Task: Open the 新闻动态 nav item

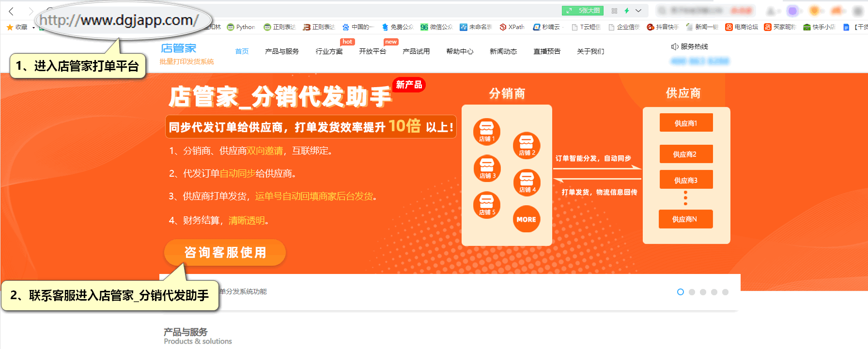Action: click(x=503, y=51)
